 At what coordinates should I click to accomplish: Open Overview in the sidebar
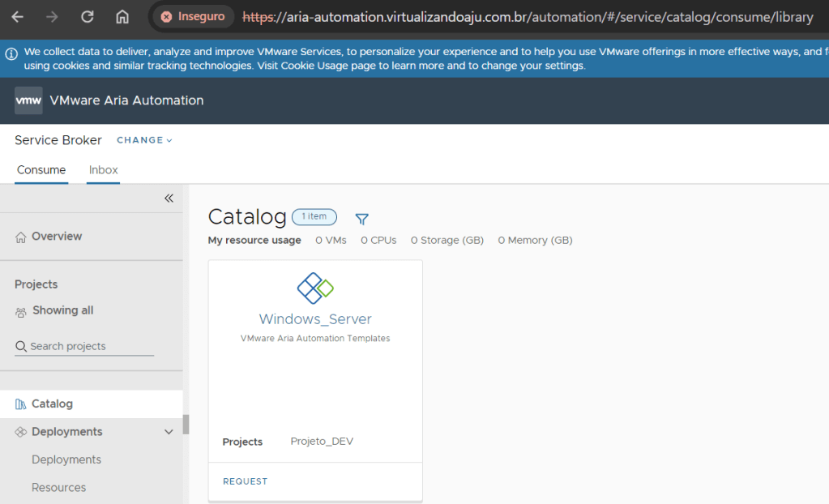[56, 237]
